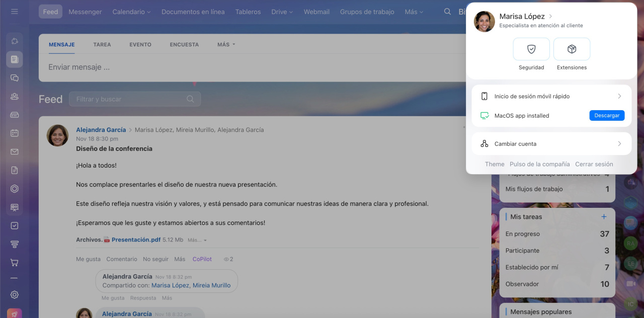This screenshot has height=318, width=644.
Task: Click the Cerrar sesión link
Action: point(594,164)
